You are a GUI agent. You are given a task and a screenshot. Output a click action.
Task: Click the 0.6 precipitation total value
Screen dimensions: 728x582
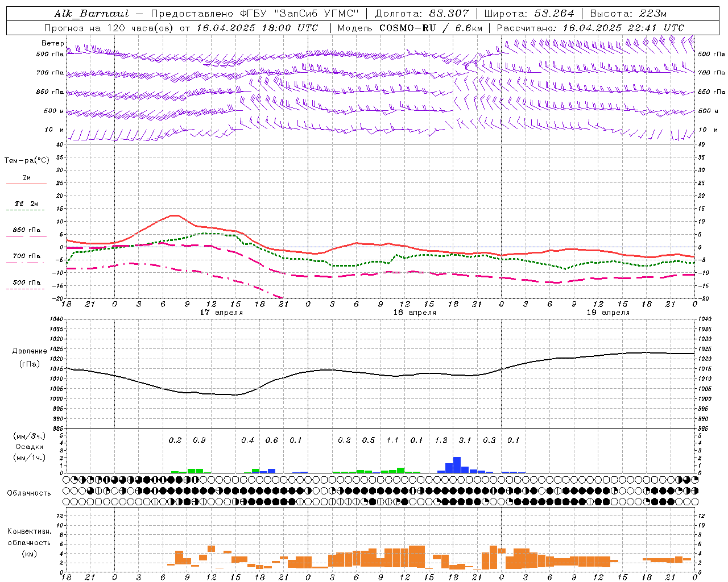[272, 440]
